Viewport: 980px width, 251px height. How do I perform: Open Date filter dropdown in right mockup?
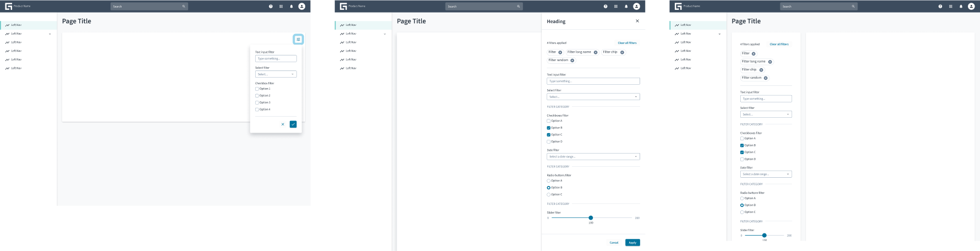pos(766,174)
